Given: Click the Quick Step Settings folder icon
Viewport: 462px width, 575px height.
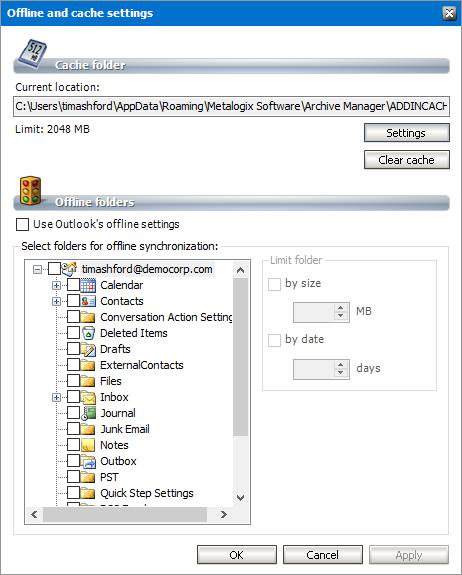Looking at the screenshot, I should pos(88,493).
